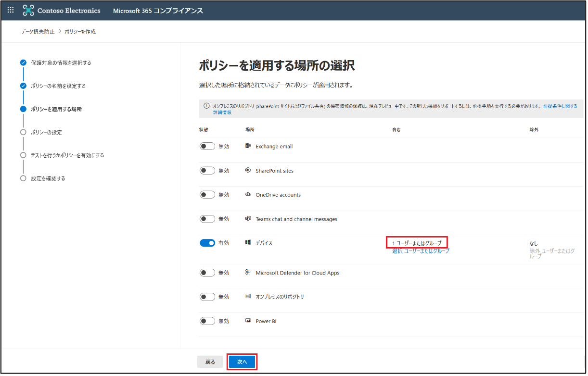Enable the SharePoint sites toggle
The height and width of the screenshot is (376, 588).
pyautogui.click(x=207, y=170)
